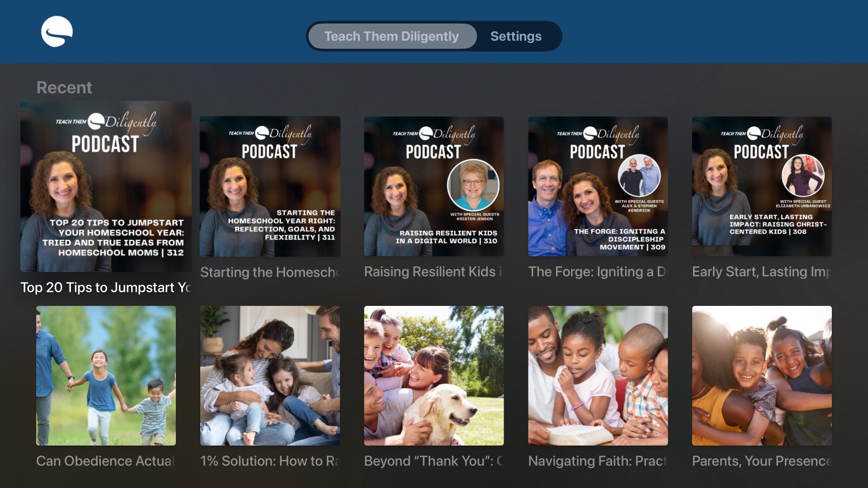This screenshot has width=868, height=488.
Task: Open the Can Obedience Actually episode photo
Action: [106, 375]
